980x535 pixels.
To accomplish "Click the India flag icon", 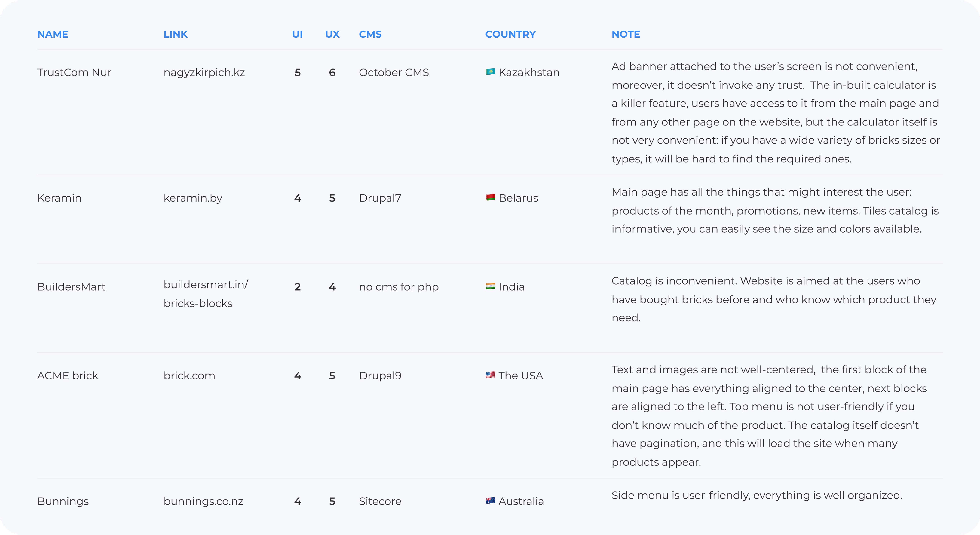I will tap(490, 286).
